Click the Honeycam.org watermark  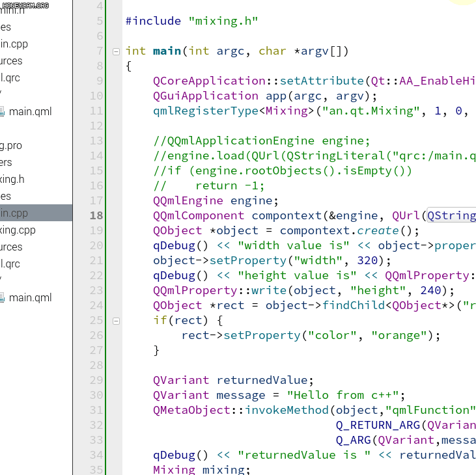(x=25, y=5)
